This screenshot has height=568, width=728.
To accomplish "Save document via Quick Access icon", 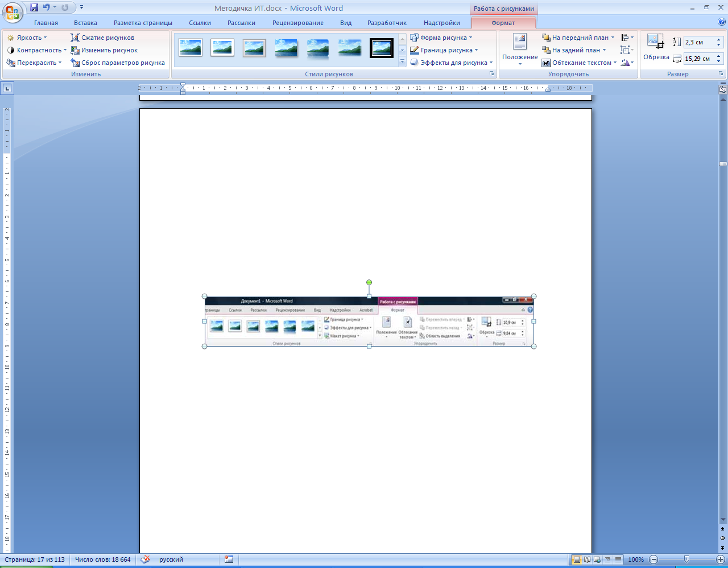I will tap(34, 7).
